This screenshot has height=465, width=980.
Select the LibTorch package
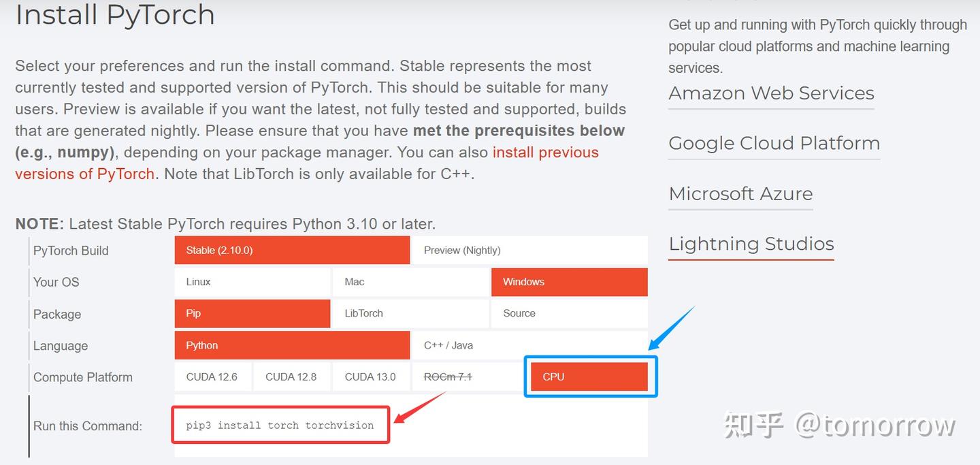click(411, 314)
